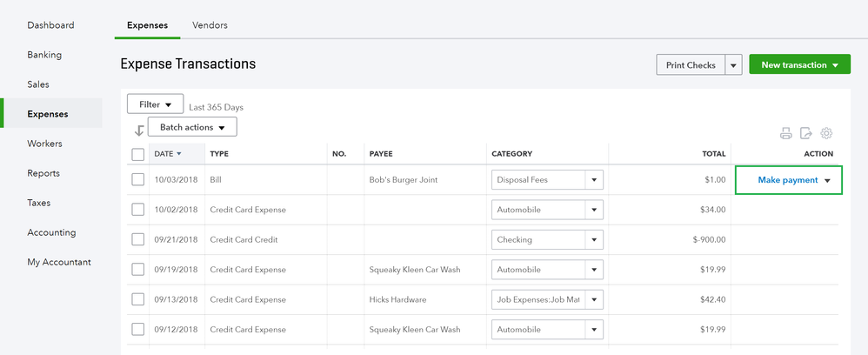Image resolution: width=868 pixels, height=355 pixels.
Task: Open the table settings gear icon
Action: (827, 133)
